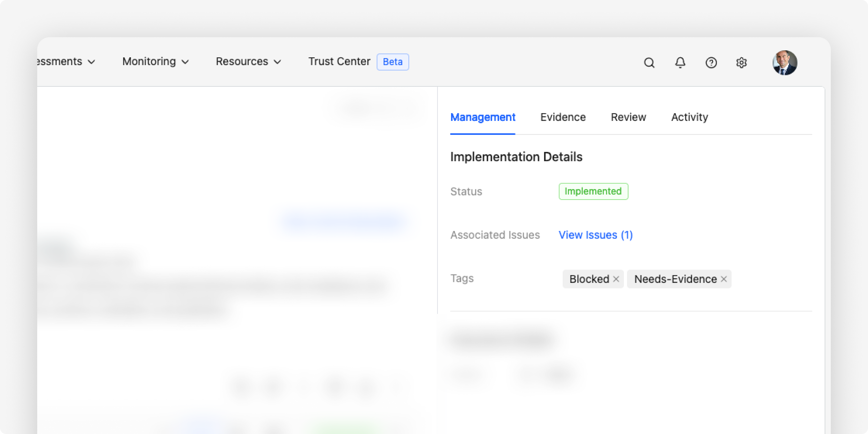Expand the Resources menu
This screenshot has width=868, height=434.
[x=249, y=61]
